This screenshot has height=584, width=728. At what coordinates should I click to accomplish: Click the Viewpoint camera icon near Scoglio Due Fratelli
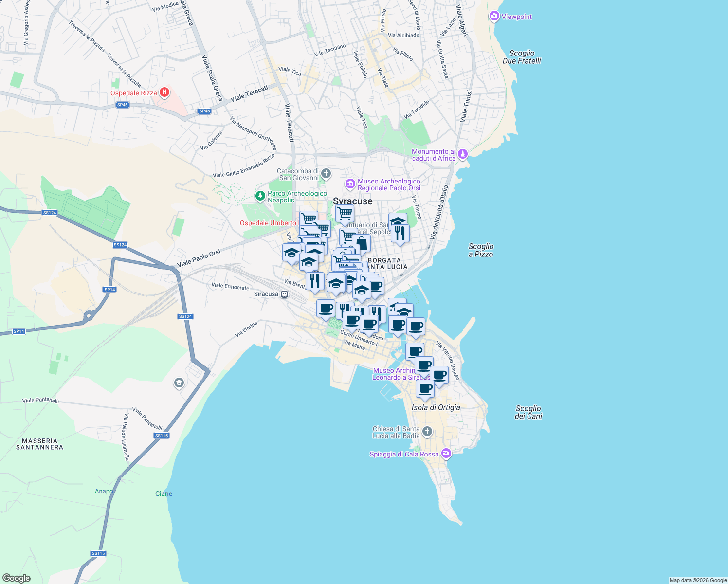[494, 16]
